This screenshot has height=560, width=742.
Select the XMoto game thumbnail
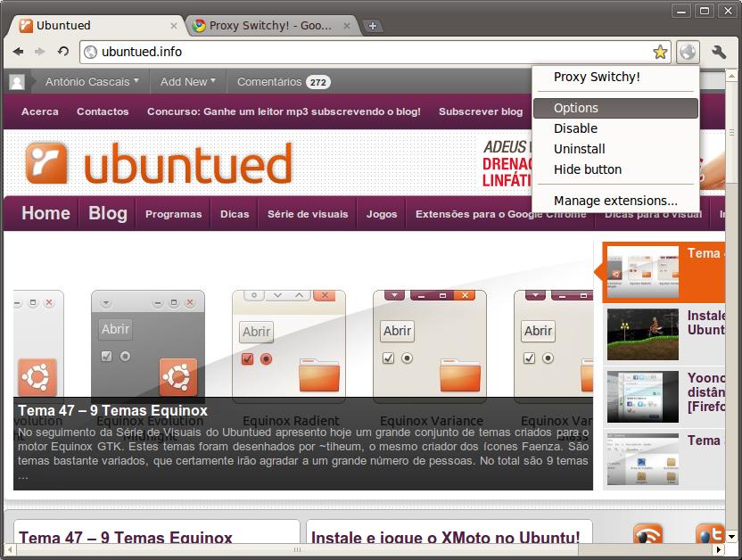643,334
